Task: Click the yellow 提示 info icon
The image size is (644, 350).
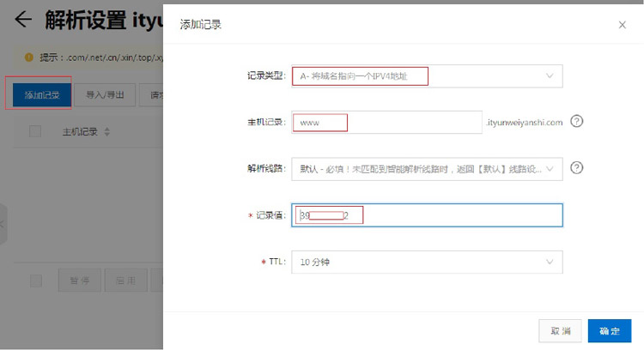Action: click(28, 57)
